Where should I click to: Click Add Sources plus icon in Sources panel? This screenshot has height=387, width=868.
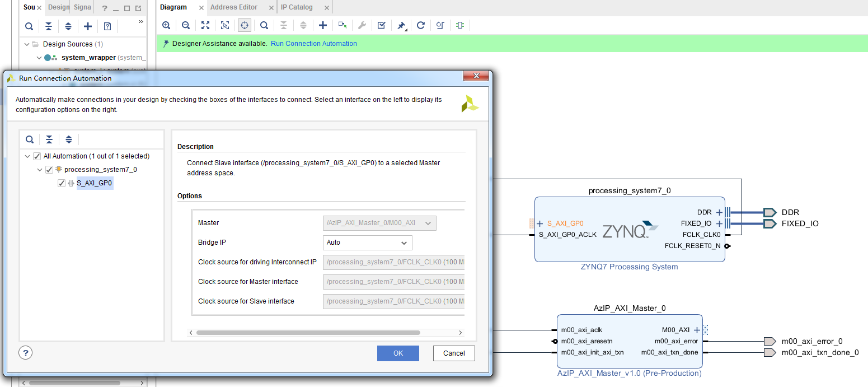[x=88, y=26]
